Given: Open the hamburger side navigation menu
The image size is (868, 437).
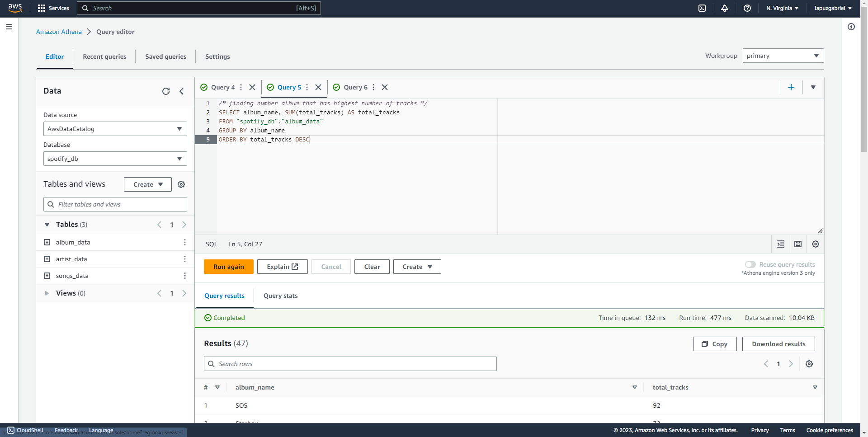Looking at the screenshot, I should (x=9, y=27).
